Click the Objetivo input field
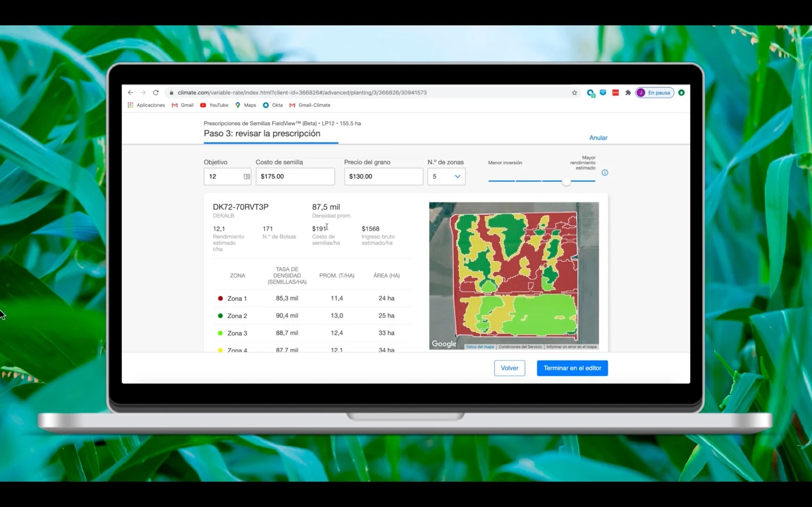This screenshot has width=812, height=507. [x=227, y=176]
